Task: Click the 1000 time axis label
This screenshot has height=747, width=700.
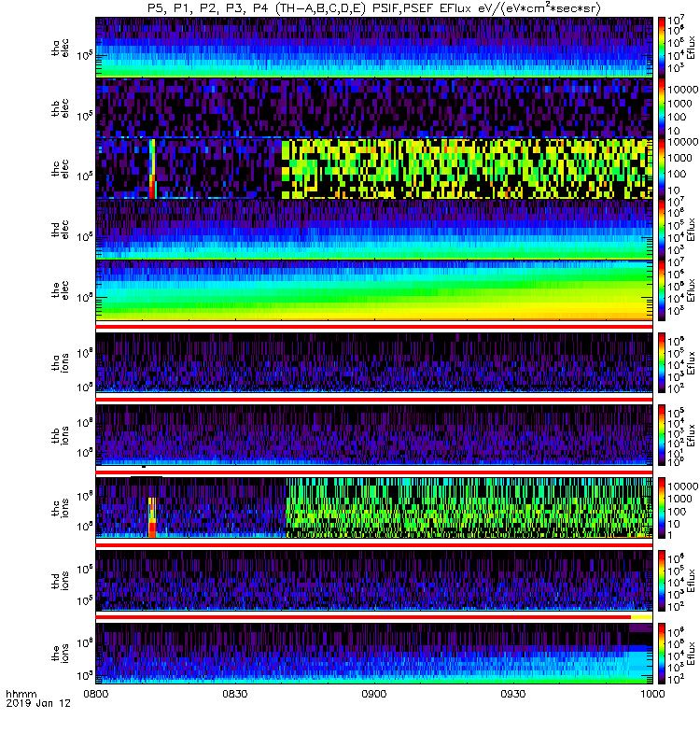Action: 651,694
